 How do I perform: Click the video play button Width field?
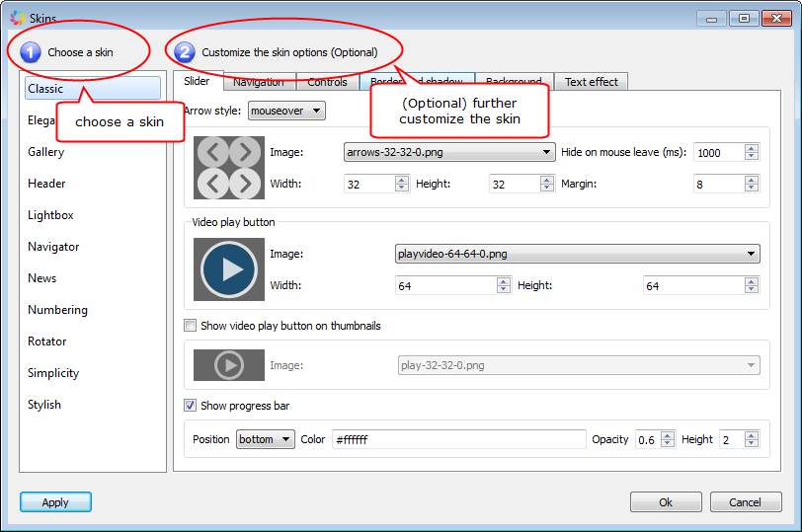click(x=446, y=285)
